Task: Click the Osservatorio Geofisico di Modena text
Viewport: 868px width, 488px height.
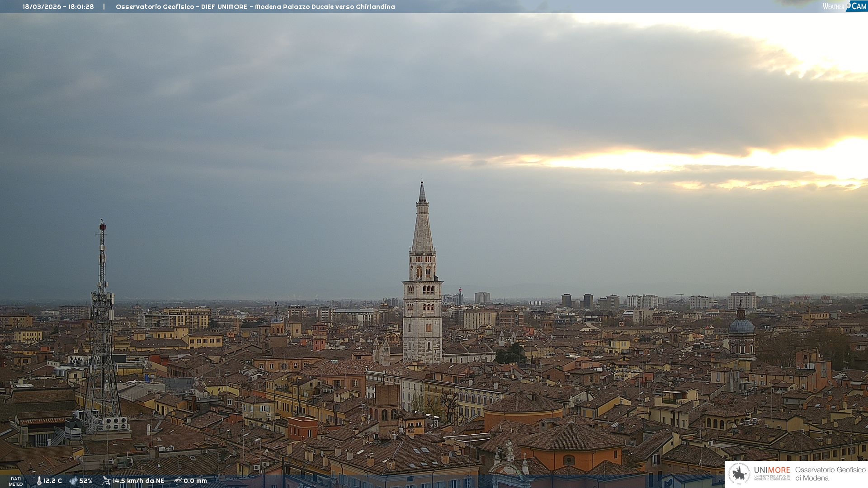Action: [830, 474]
